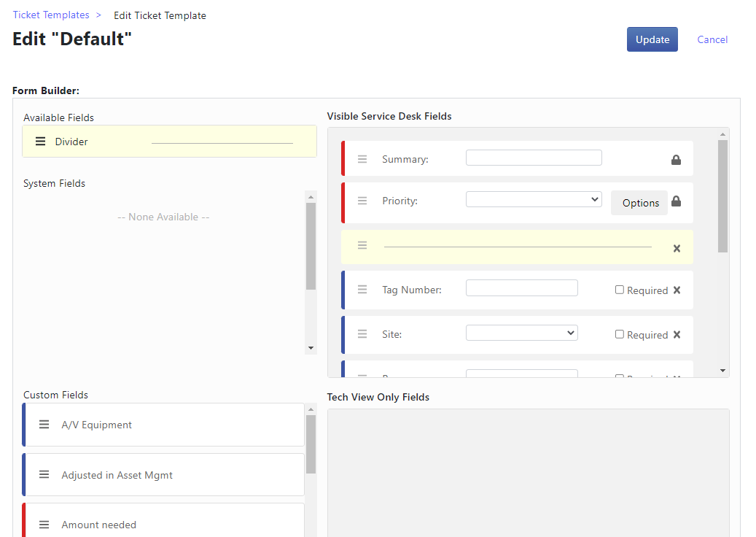Open Priority Options button
Image resolution: width=756 pixels, height=537 pixels.
coord(640,203)
